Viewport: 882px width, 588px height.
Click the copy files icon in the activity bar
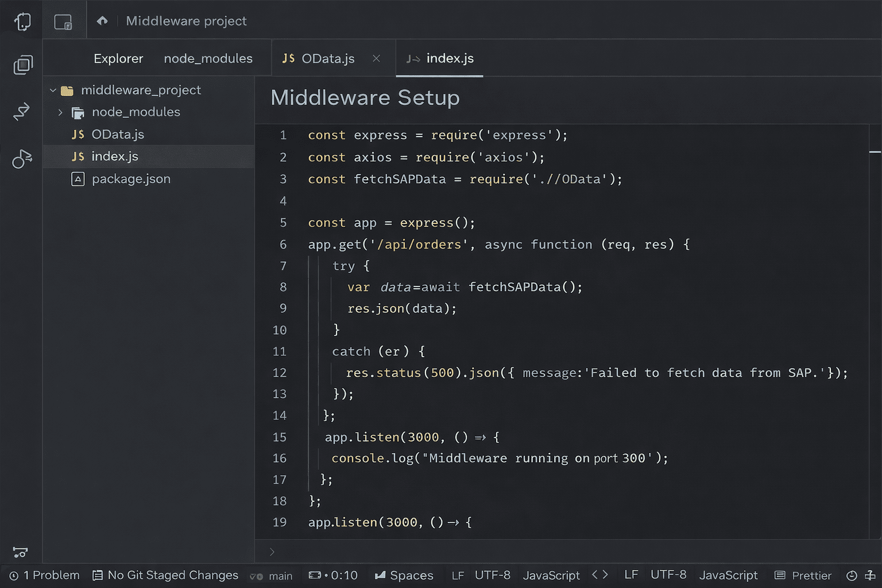pos(23,65)
